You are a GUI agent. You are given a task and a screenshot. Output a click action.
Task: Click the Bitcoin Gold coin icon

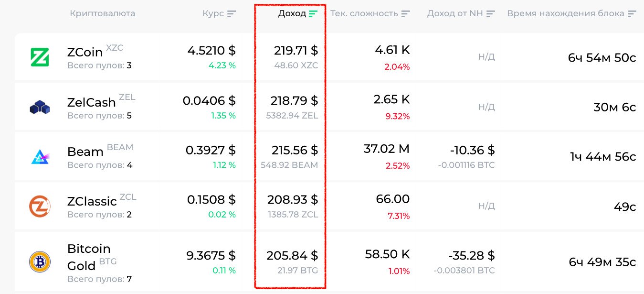tap(40, 262)
